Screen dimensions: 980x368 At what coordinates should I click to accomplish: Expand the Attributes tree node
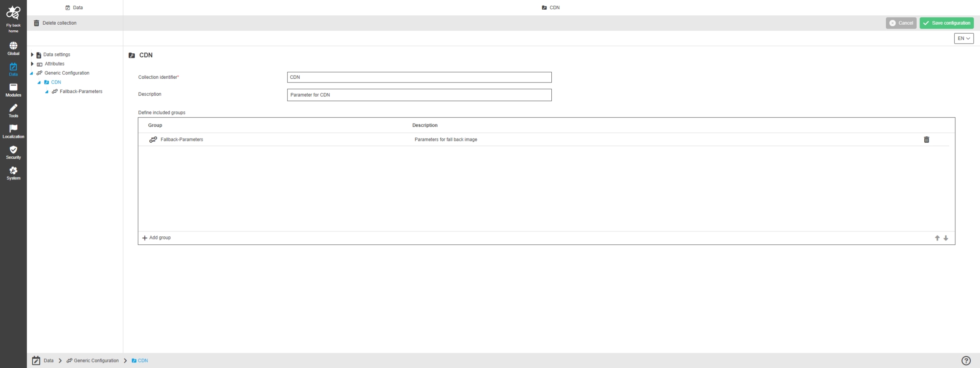pos(32,64)
